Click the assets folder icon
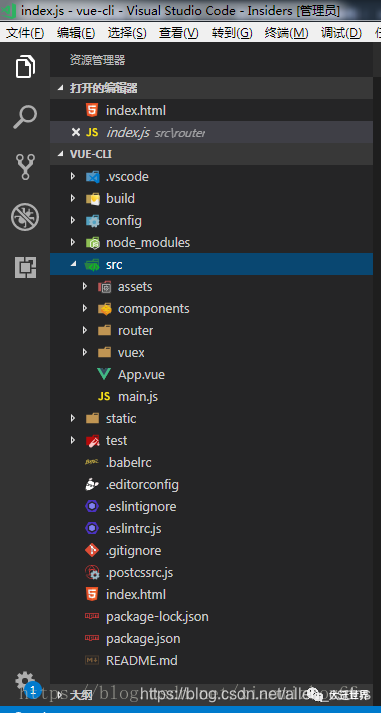This screenshot has height=713, width=381. pos(105,287)
